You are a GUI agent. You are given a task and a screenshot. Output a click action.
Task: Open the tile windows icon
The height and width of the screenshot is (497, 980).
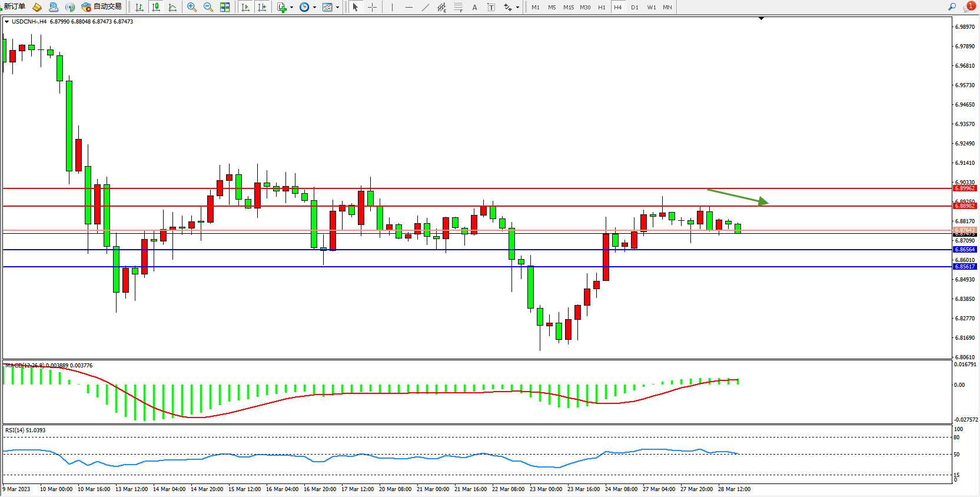tap(225, 7)
